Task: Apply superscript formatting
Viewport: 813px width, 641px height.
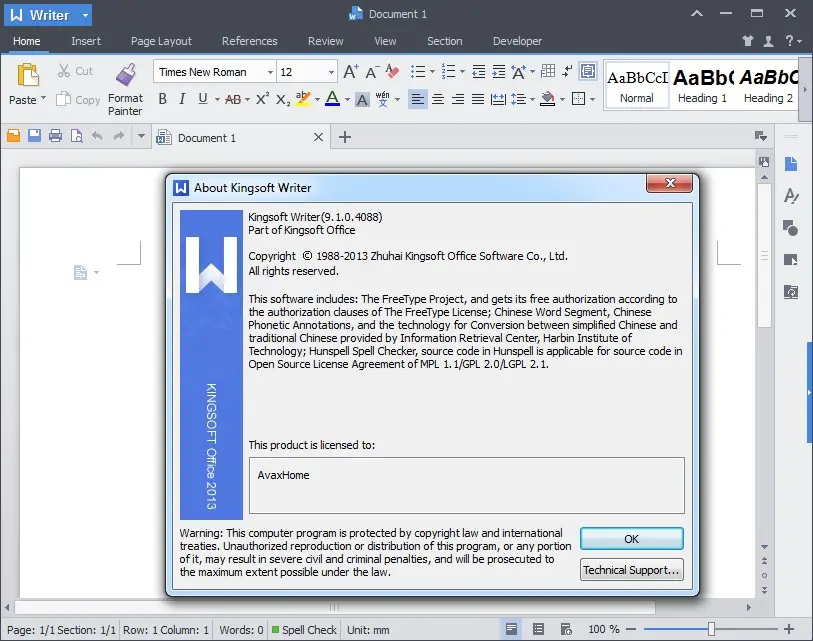Action: coord(262,99)
